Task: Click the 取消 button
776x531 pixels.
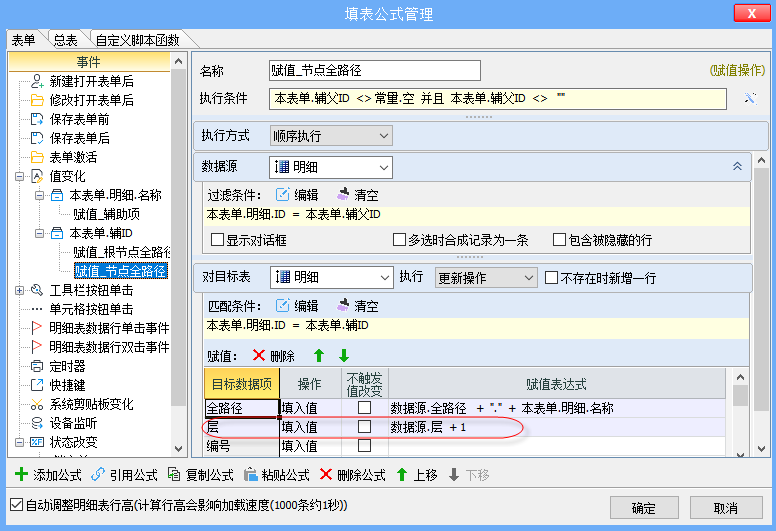Action: [726, 508]
